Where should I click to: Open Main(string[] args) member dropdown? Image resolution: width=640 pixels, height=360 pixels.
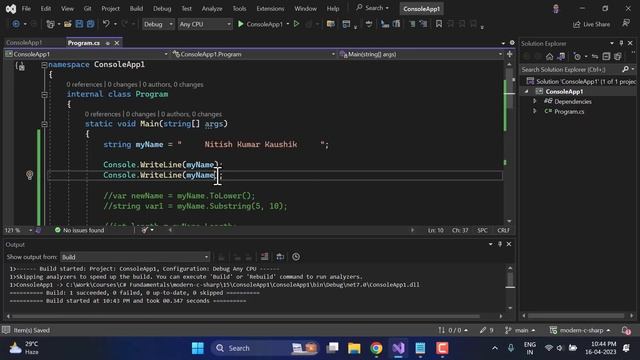coord(421,54)
